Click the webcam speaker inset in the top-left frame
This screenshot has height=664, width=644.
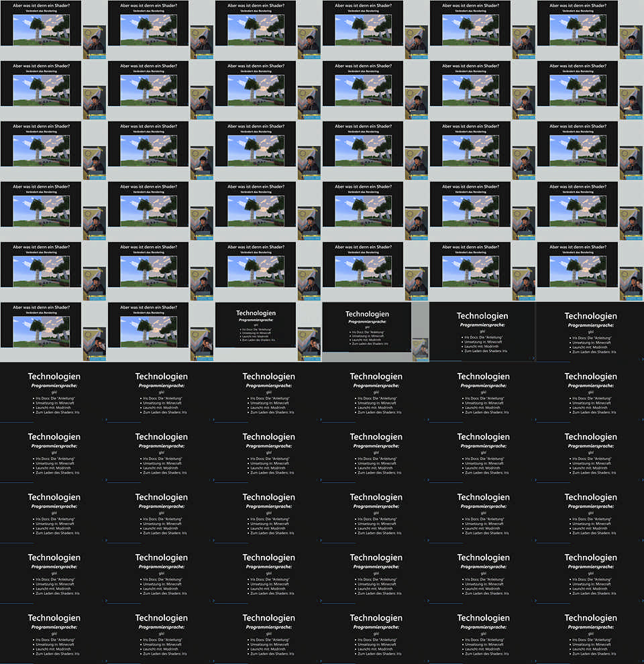[x=94, y=42]
